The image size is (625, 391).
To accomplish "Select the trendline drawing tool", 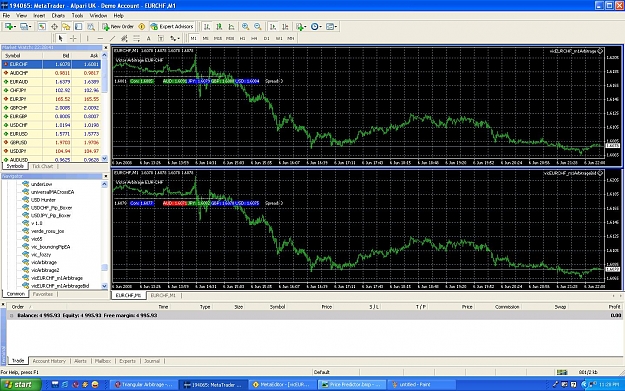I will coord(112,38).
